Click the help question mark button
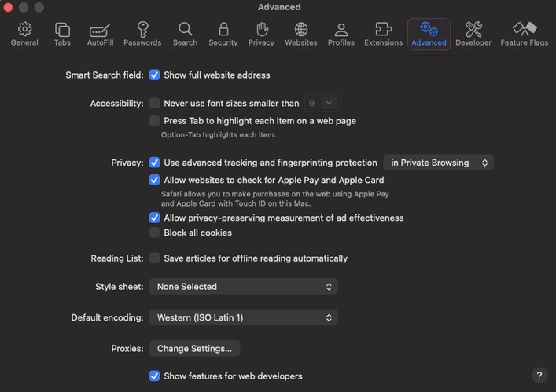Image resolution: width=556 pixels, height=392 pixels. click(x=539, y=376)
